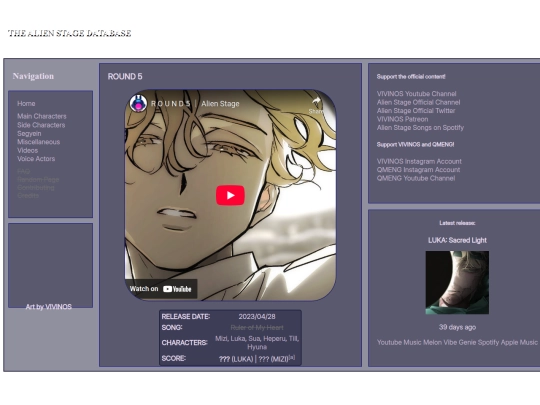Open Alien Stage Official Channel link
The image size is (540, 405).
[418, 102]
